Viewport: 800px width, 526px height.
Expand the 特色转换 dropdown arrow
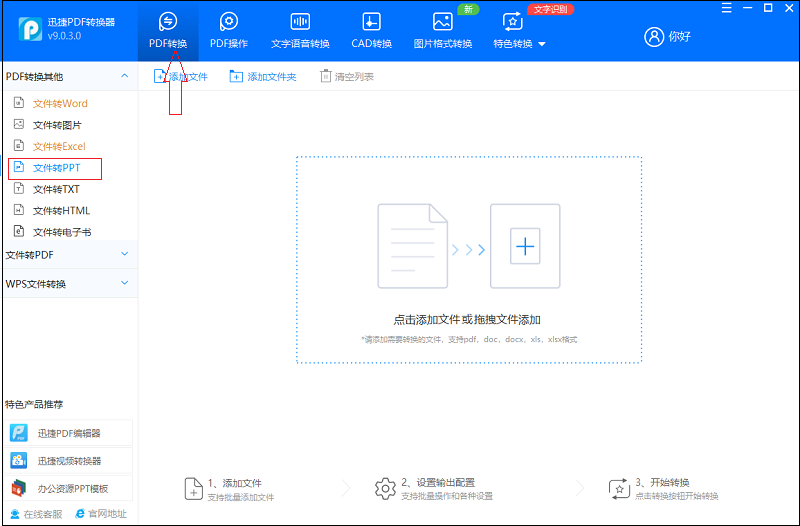pos(542,44)
